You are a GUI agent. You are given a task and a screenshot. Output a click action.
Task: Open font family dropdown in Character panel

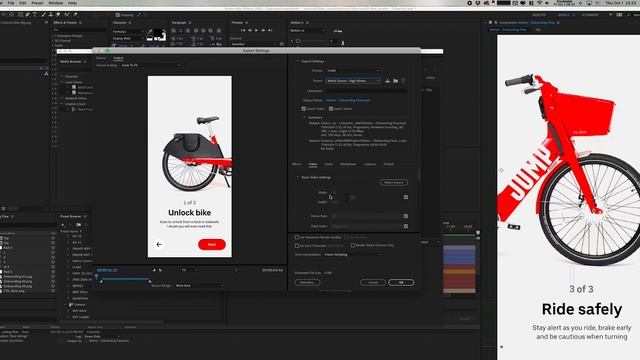[x=128, y=31]
